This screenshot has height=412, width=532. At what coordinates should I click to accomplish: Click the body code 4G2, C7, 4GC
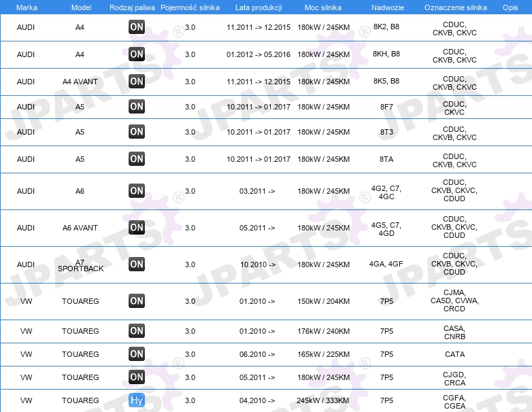386,192
